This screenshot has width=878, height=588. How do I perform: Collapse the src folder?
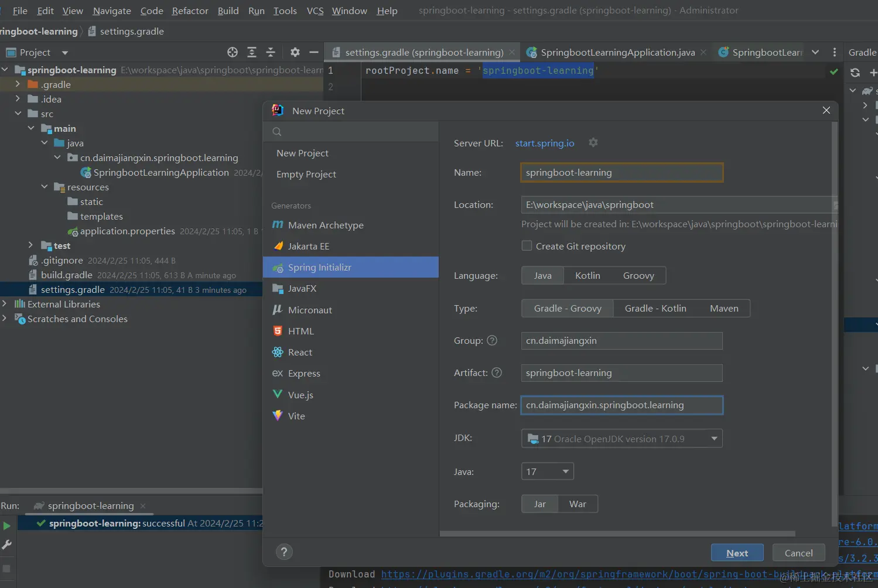(x=18, y=114)
